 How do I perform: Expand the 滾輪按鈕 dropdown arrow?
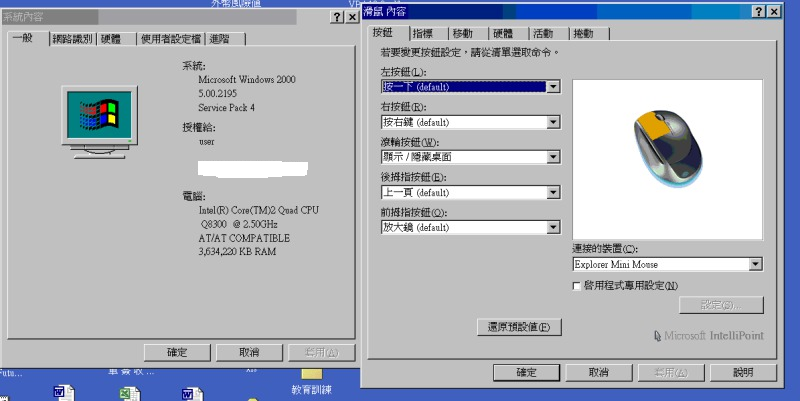[553, 157]
